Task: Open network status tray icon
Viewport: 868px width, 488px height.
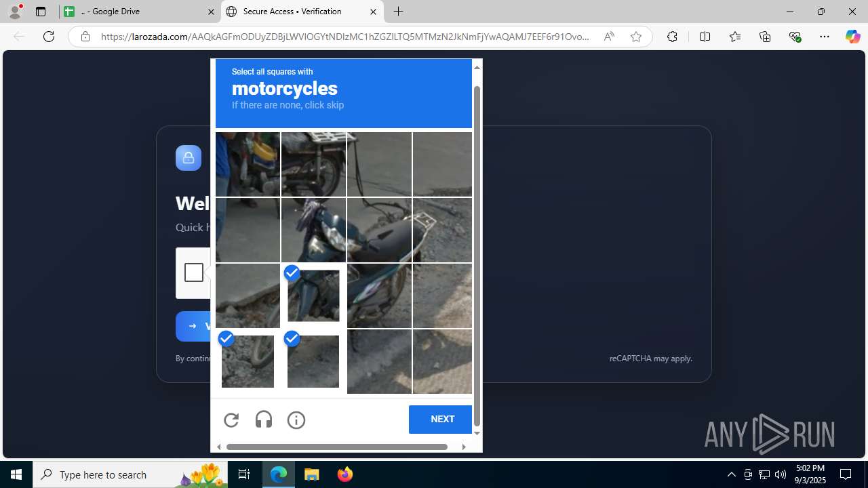Action: pos(764,474)
